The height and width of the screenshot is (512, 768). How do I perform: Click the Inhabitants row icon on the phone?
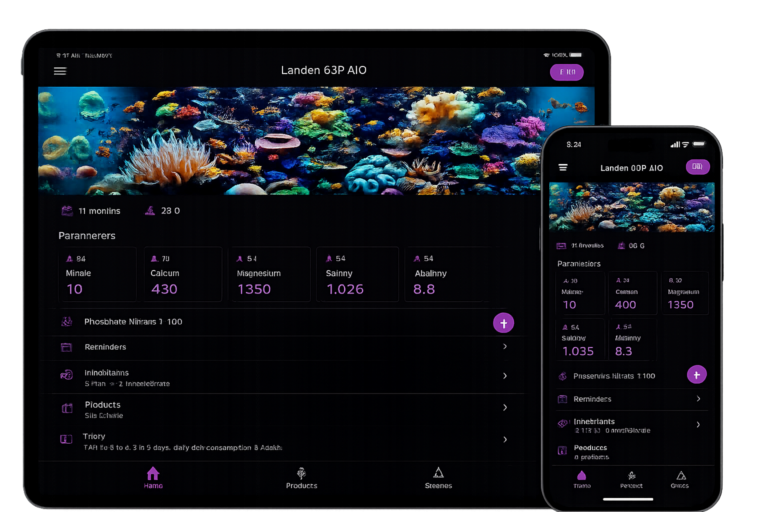[x=563, y=423]
